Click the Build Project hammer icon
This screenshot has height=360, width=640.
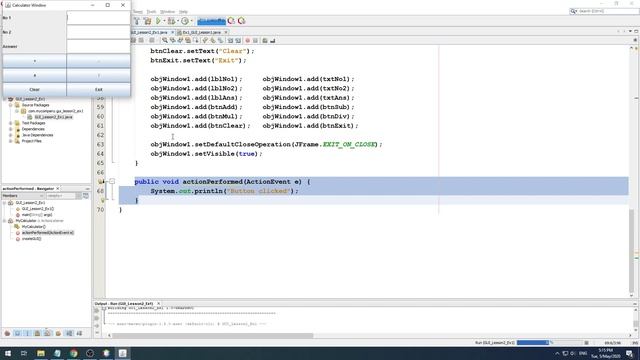point(137,21)
